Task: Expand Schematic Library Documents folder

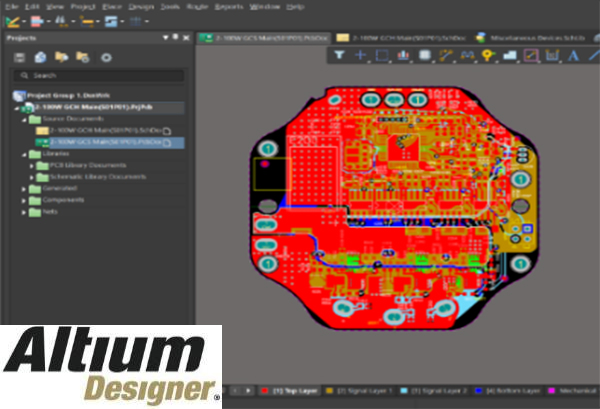Action: coord(32,178)
